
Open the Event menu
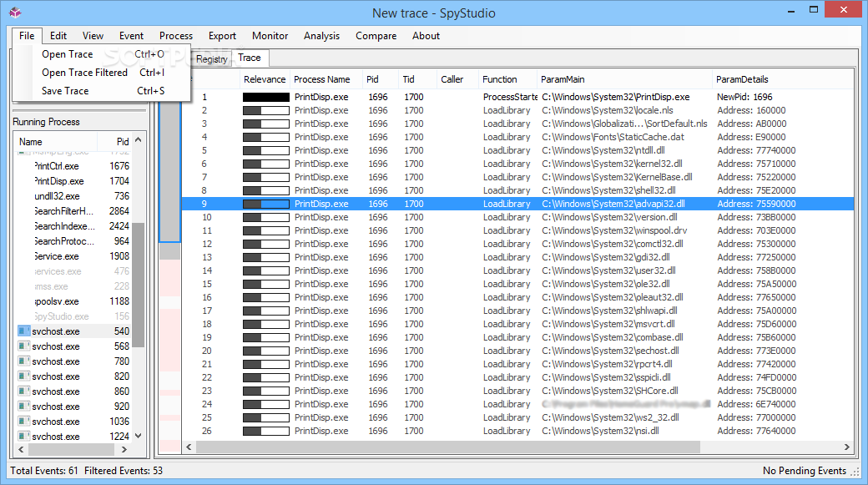(131, 35)
